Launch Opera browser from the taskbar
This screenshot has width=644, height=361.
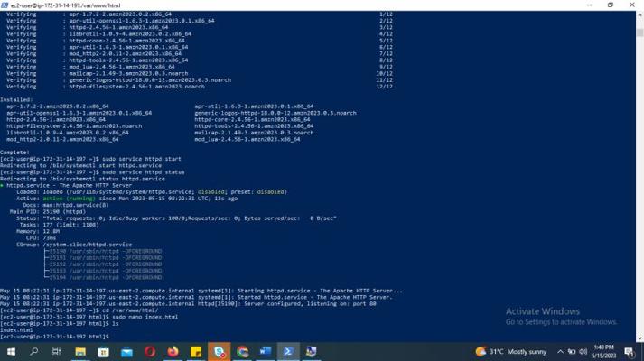pyautogui.click(x=150, y=352)
